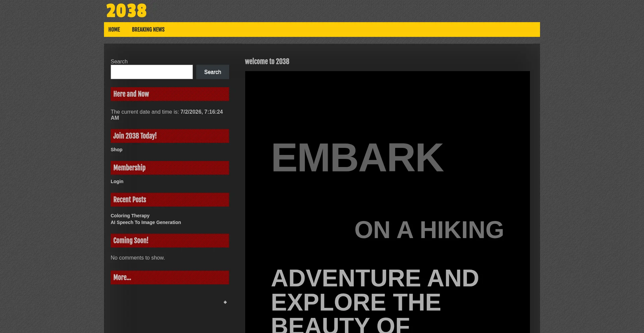Open the AI Speech To Image Generation post
The width and height of the screenshot is (644, 333).
click(146, 222)
